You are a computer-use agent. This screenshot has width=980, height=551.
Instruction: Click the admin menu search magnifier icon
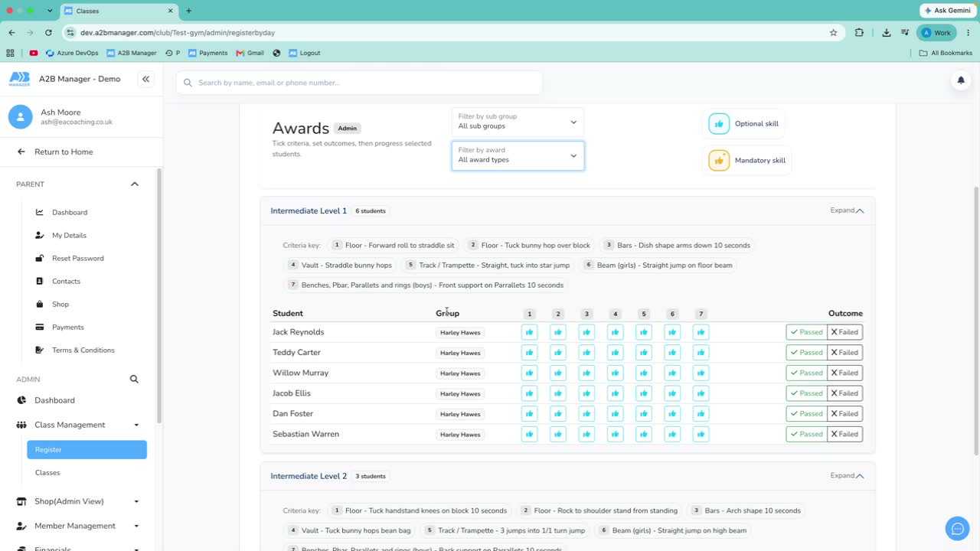(x=134, y=379)
